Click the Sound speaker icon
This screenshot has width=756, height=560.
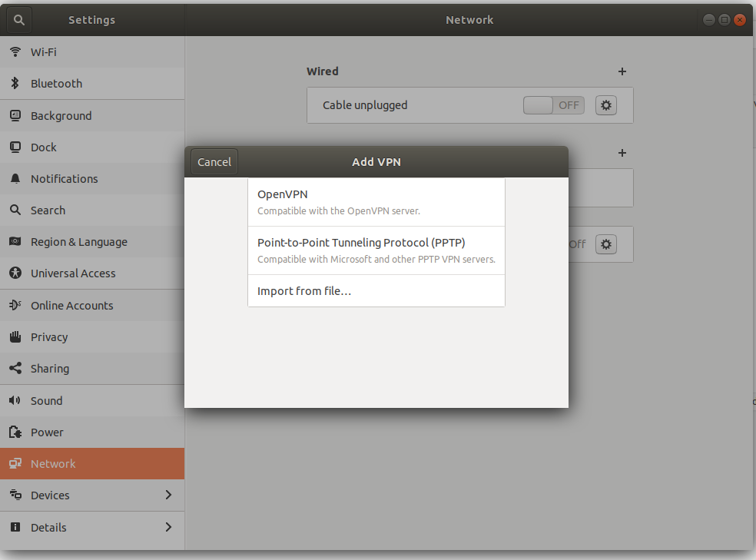15,400
